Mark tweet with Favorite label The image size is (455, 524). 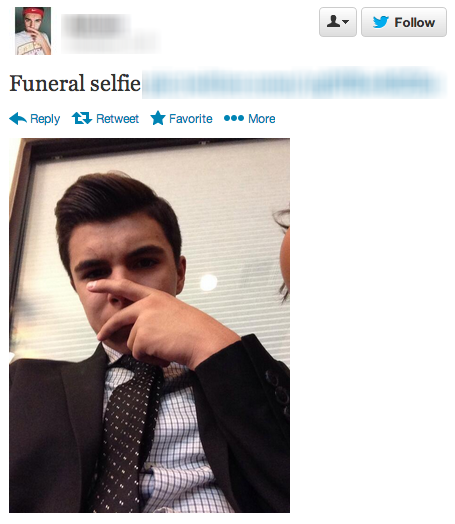(191, 119)
